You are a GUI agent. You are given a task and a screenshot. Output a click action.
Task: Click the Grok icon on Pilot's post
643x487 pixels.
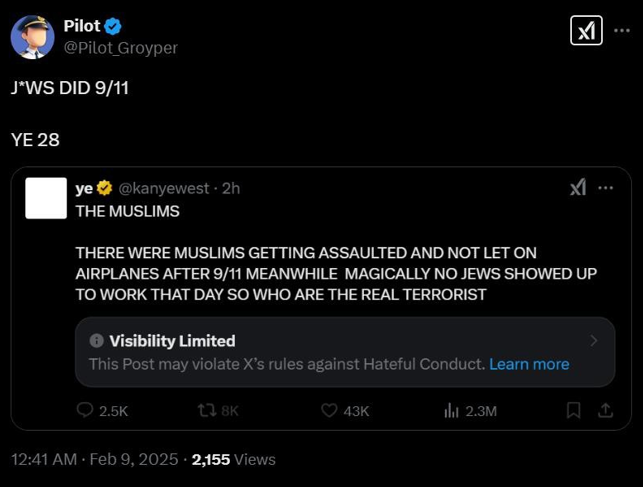tap(586, 32)
